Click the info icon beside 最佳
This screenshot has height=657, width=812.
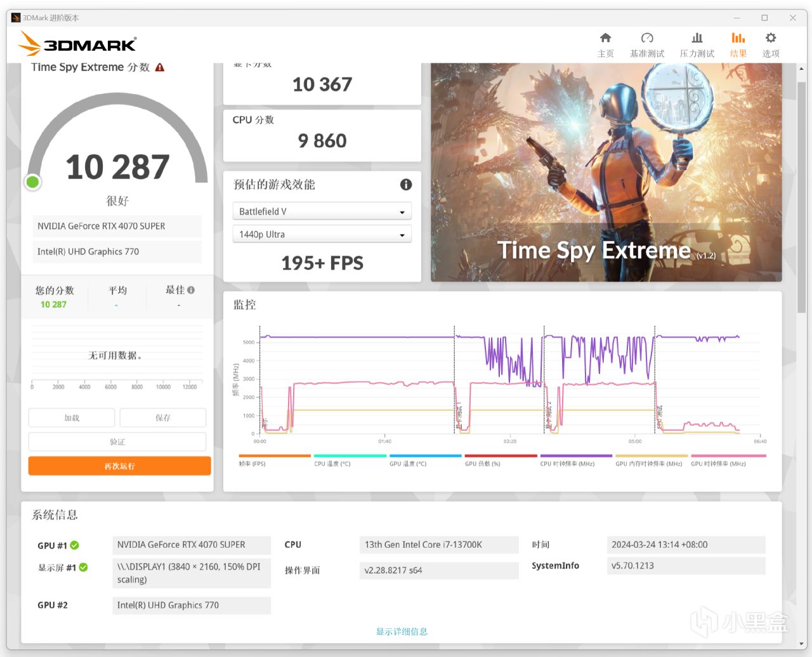coord(191,290)
